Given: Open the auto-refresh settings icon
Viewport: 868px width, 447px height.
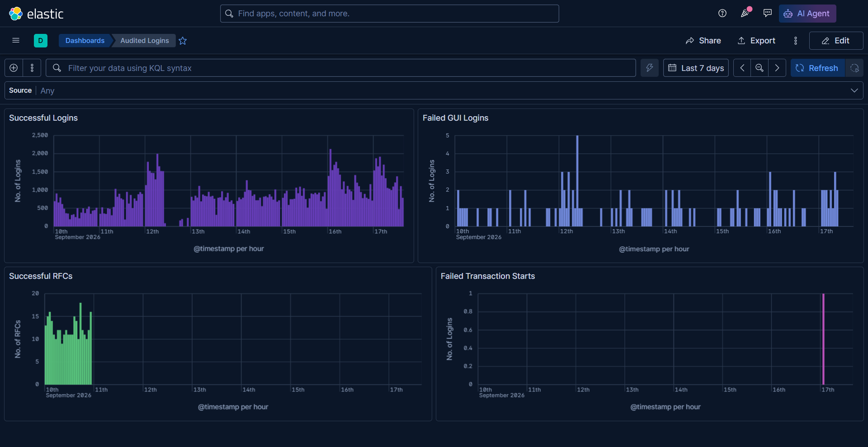Looking at the screenshot, I should pos(854,68).
